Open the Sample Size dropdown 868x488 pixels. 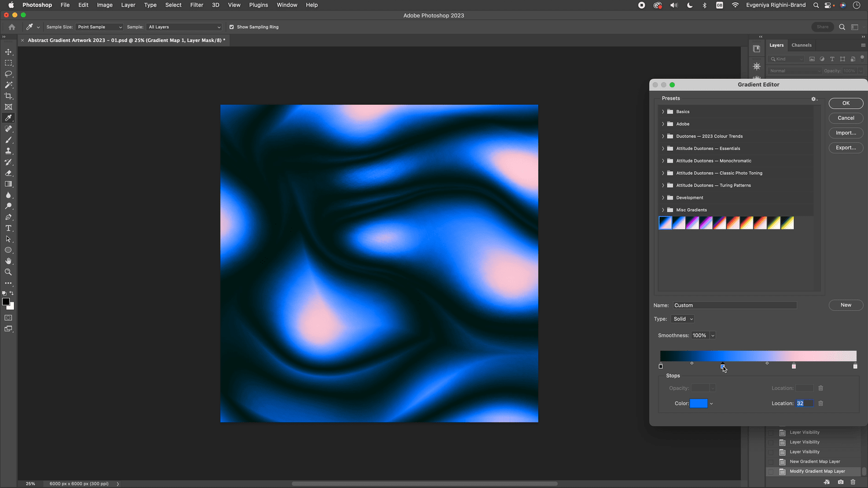click(98, 27)
